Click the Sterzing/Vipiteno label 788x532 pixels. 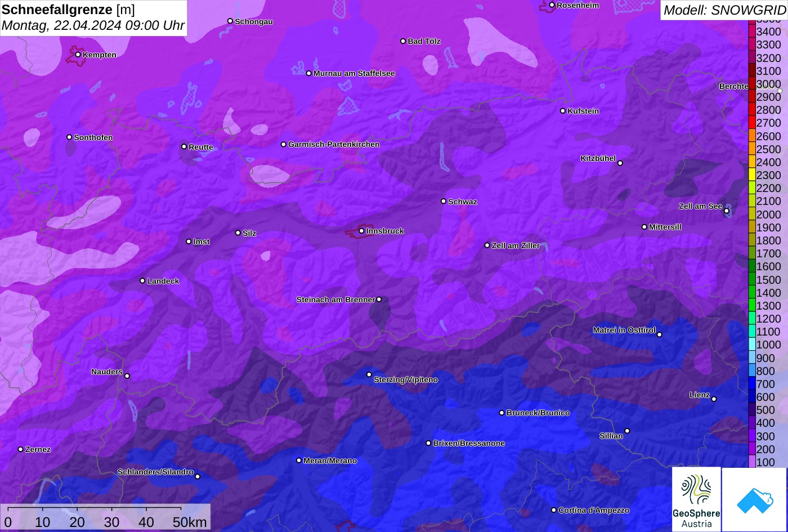(406, 379)
